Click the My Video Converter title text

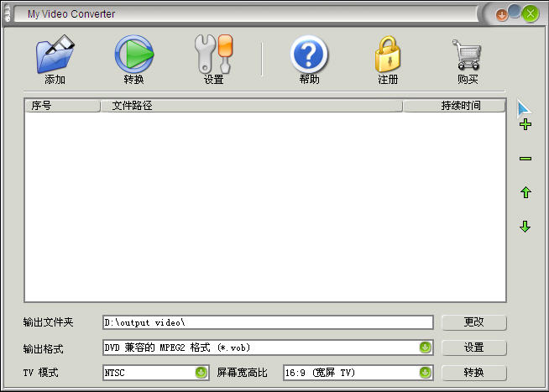(x=71, y=14)
